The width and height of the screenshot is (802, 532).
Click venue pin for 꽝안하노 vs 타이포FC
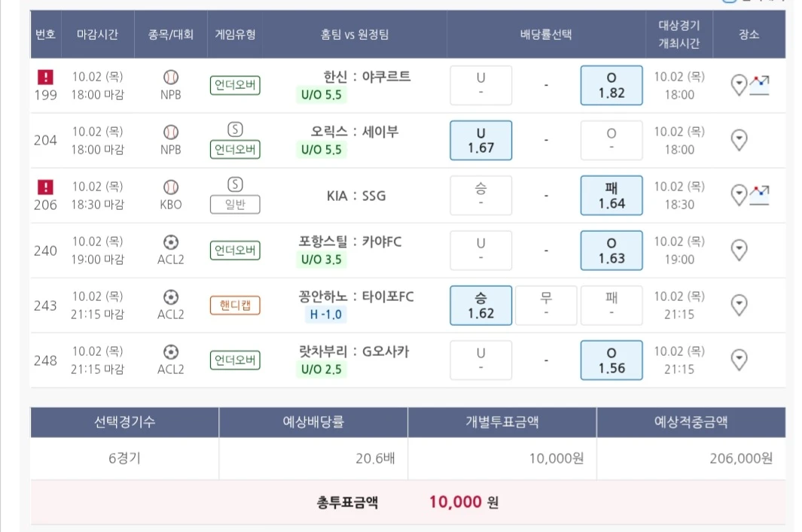(739, 305)
